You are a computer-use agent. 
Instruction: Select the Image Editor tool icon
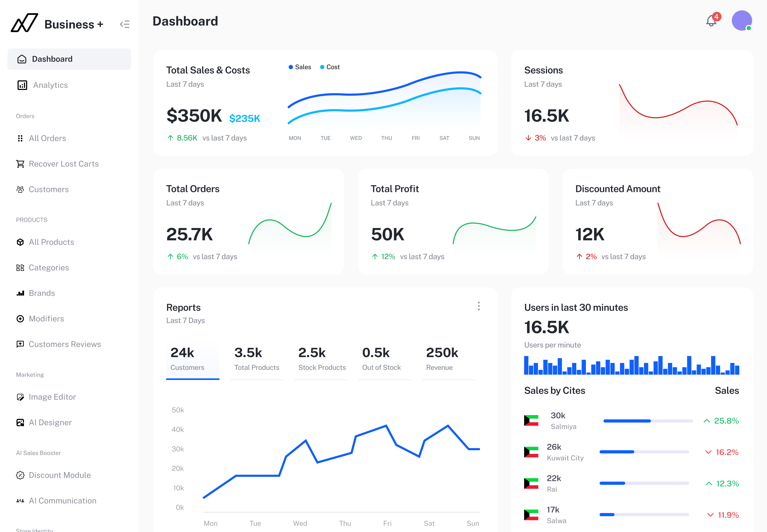[20, 397]
